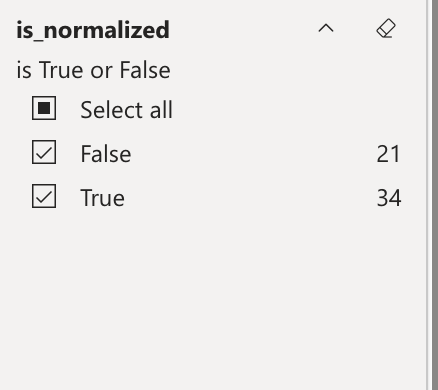This screenshot has width=438, height=390.
Task: Click empty area below the True option
Action: click(x=213, y=297)
